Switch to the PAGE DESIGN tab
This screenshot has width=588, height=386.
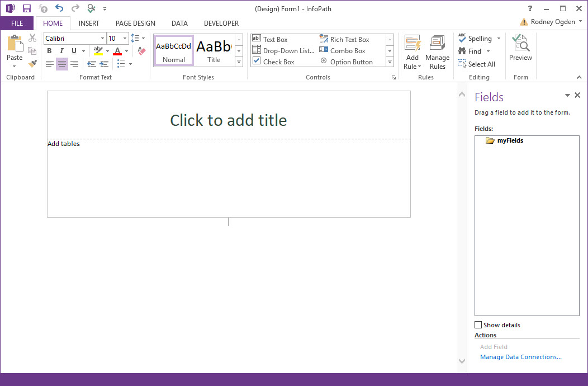tap(135, 23)
